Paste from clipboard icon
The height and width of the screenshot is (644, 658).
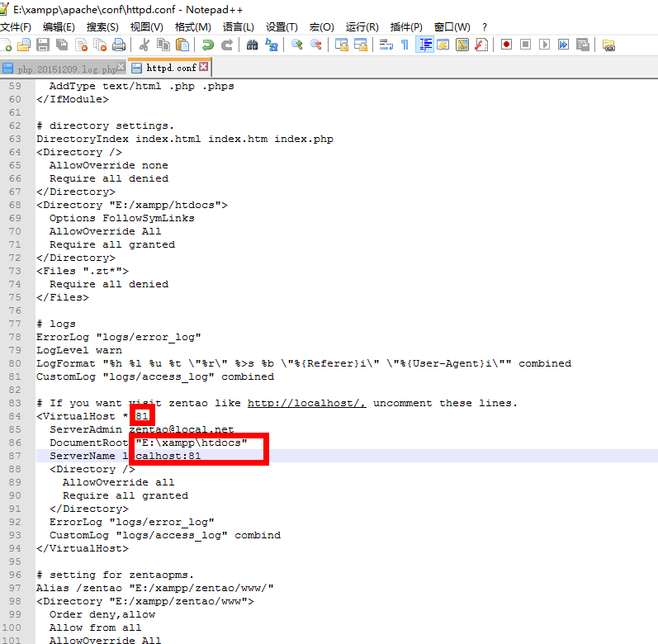[182, 45]
